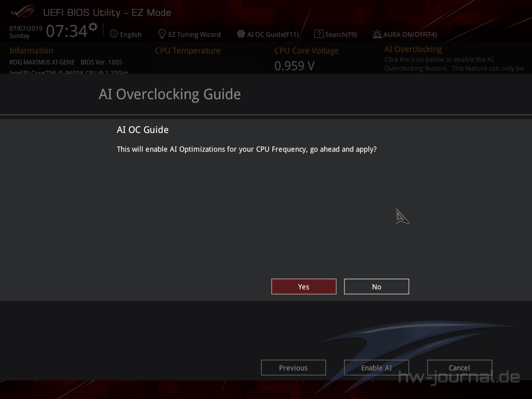This screenshot has width=532, height=399.
Task: Click the Search question mark icon
Action: click(318, 34)
